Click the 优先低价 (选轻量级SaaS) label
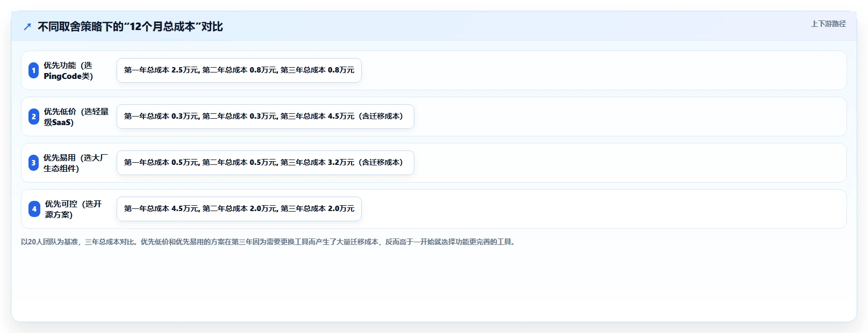The height and width of the screenshot is (333, 868). coord(76,117)
